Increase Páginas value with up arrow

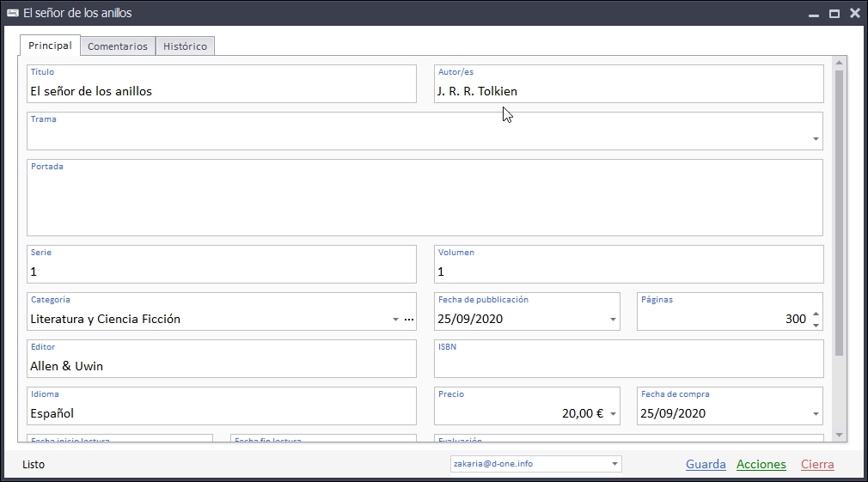[x=816, y=314]
